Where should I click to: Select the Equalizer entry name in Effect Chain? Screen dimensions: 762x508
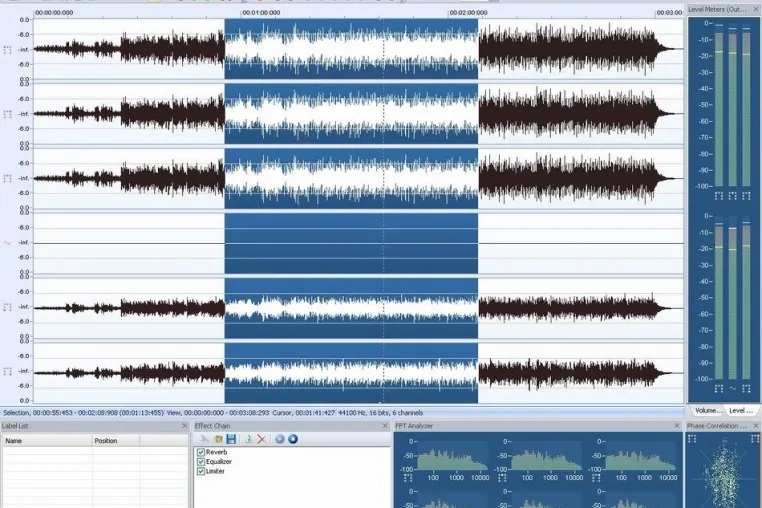219,462
